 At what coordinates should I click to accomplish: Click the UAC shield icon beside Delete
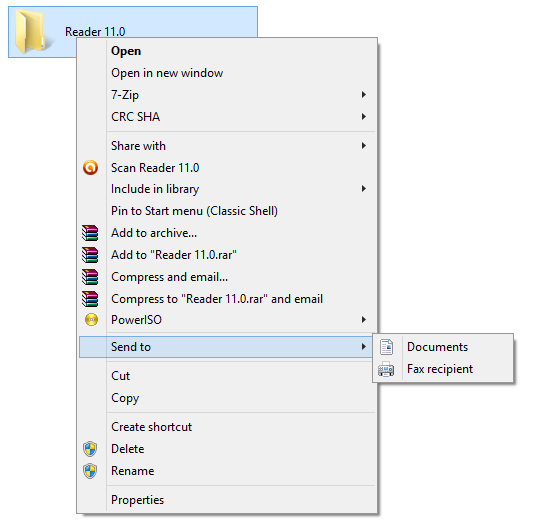(90, 449)
